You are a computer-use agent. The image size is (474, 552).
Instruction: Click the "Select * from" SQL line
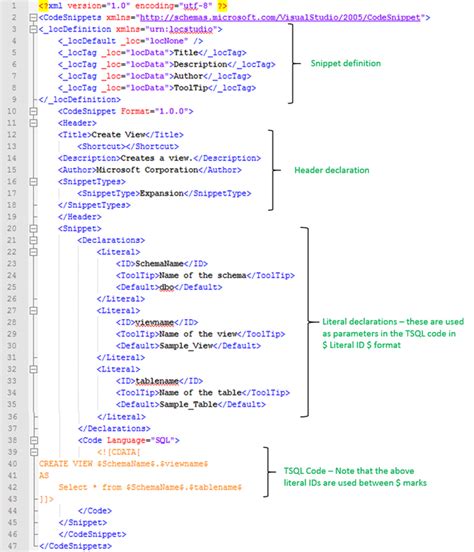tap(150, 487)
